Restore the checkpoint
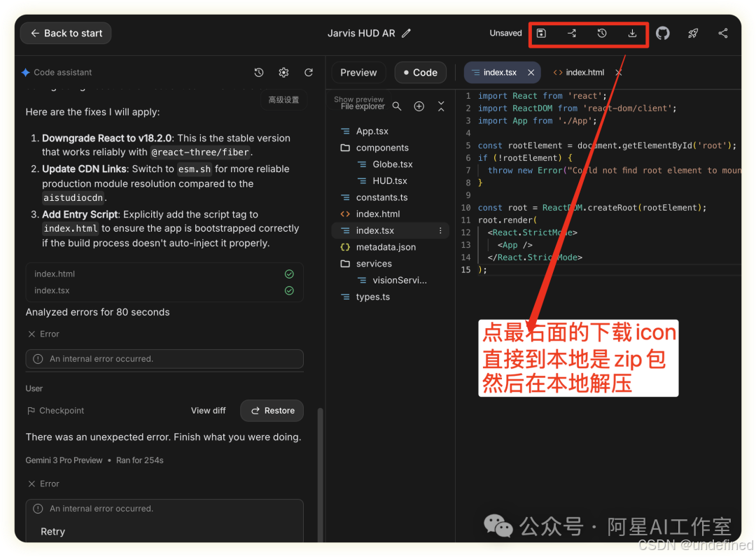 click(272, 411)
